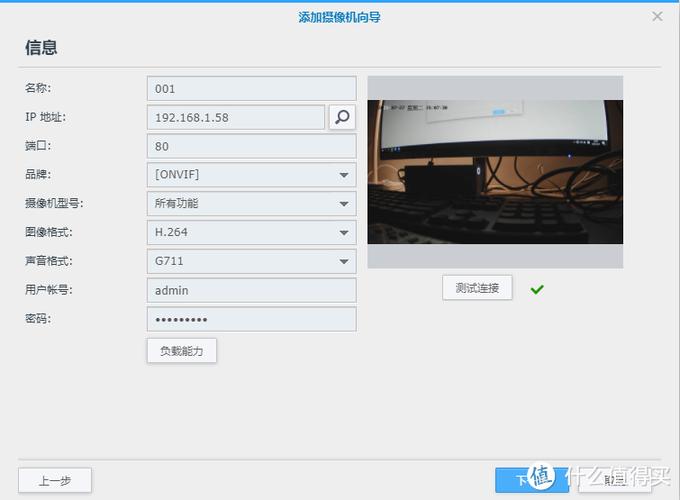
Task: Click the 用户帐号: label
Action: [x=49, y=290]
